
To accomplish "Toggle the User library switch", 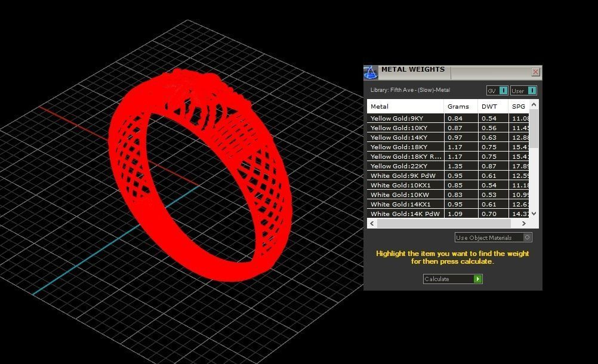I will (x=523, y=91).
